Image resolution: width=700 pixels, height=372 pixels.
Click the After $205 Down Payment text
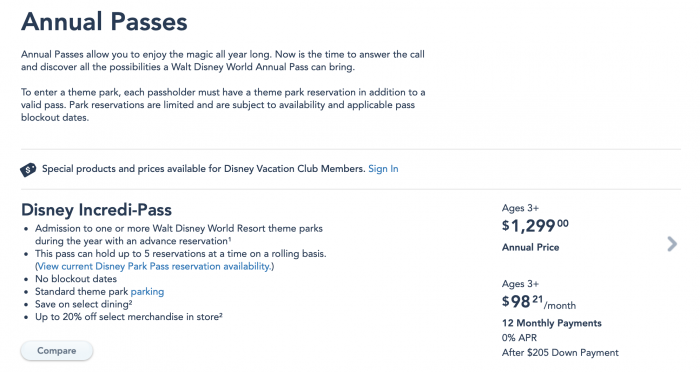coord(560,352)
